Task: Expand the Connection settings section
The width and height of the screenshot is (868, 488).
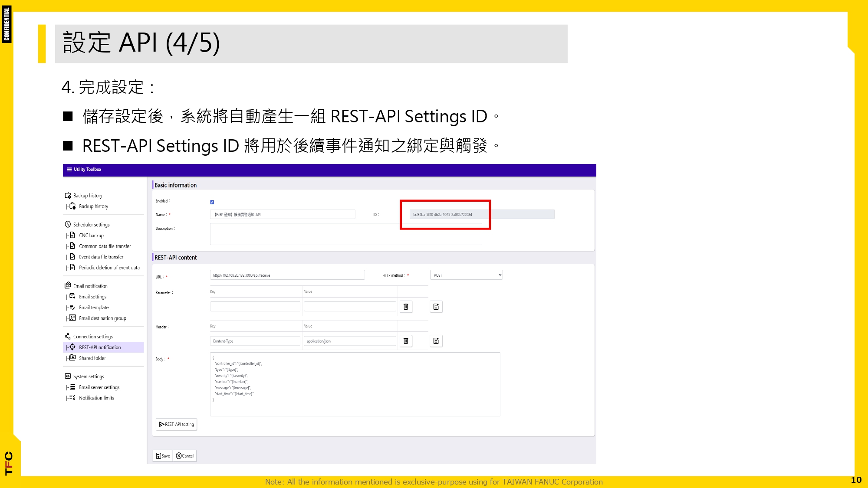Action: click(67, 336)
